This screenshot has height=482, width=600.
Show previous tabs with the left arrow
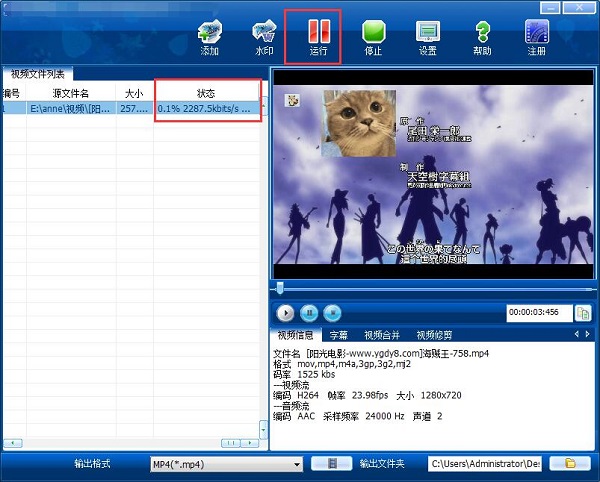[577, 334]
